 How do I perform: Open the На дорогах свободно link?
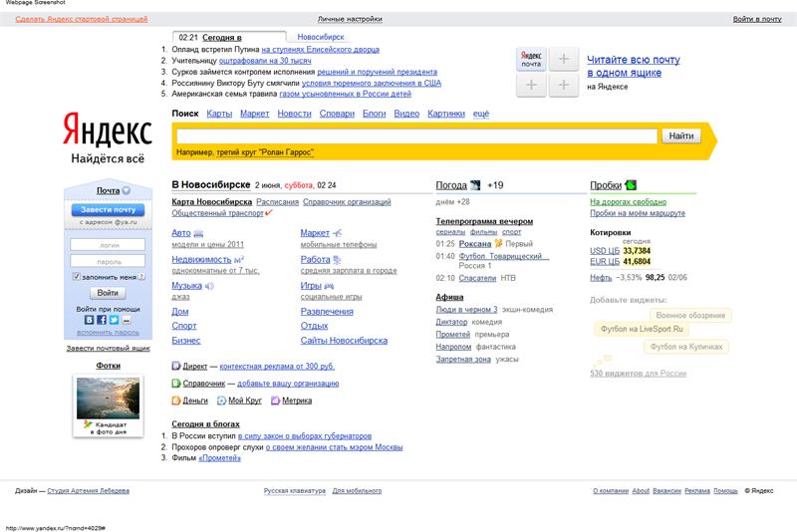(x=628, y=201)
